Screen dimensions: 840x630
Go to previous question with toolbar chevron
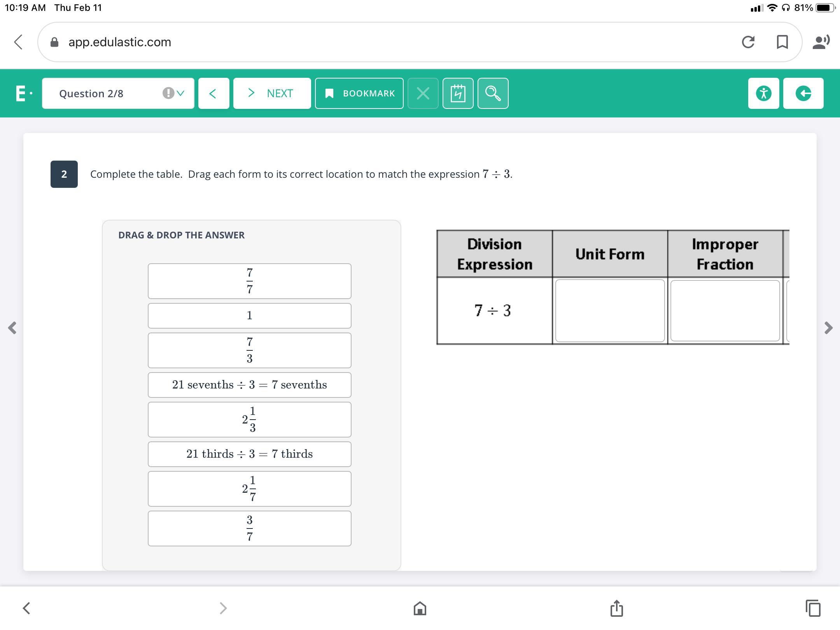point(213,93)
